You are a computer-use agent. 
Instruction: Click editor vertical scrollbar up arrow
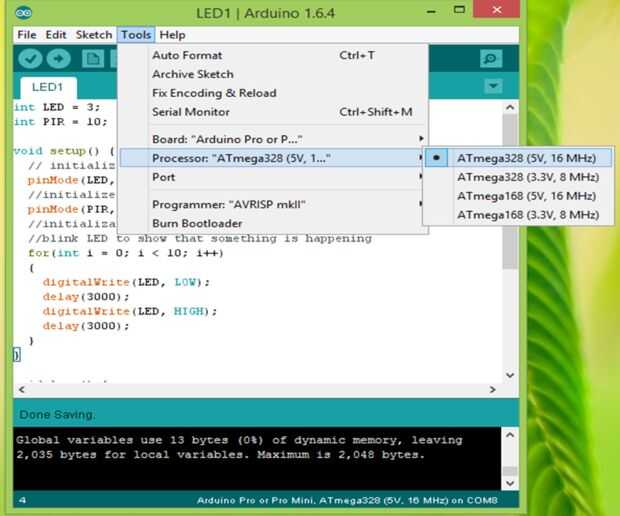(x=510, y=108)
